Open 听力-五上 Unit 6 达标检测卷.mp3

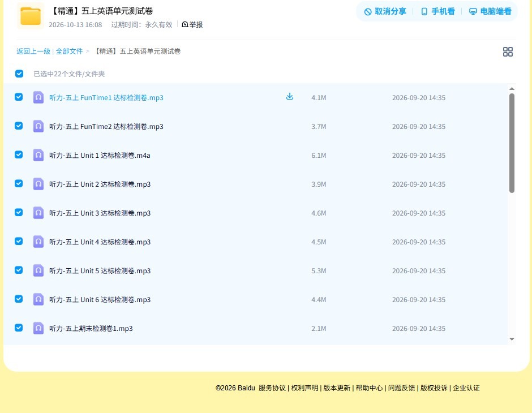(x=100, y=299)
